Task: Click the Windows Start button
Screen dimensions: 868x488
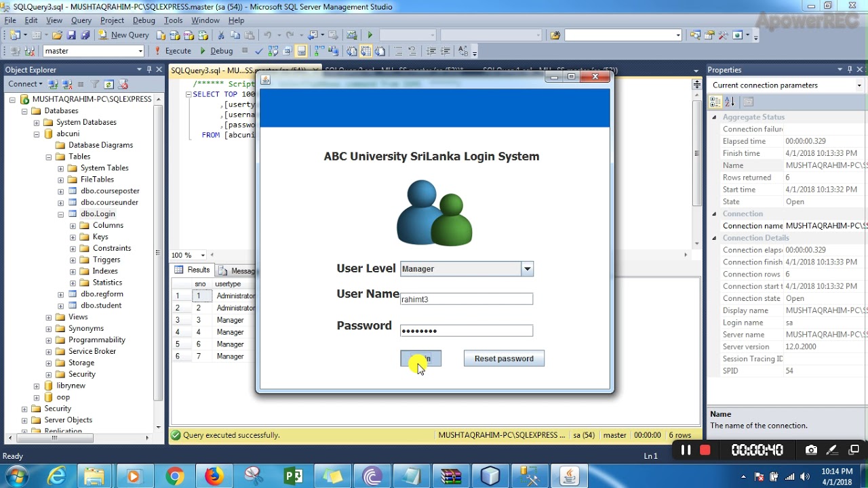Action: coord(16,476)
